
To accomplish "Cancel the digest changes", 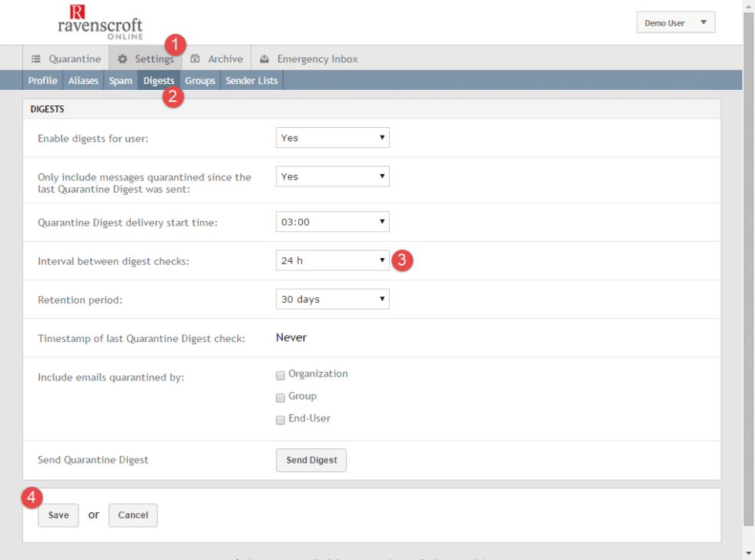I will (133, 515).
